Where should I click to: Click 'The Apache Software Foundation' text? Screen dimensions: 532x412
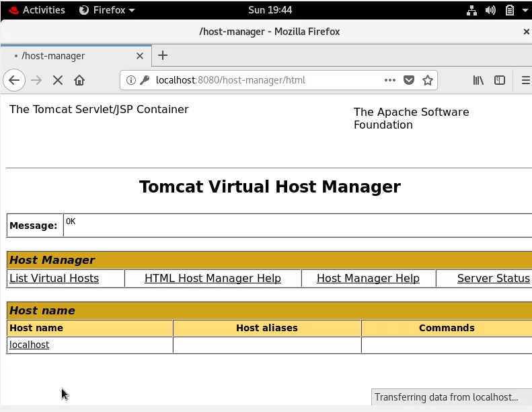coord(411,118)
